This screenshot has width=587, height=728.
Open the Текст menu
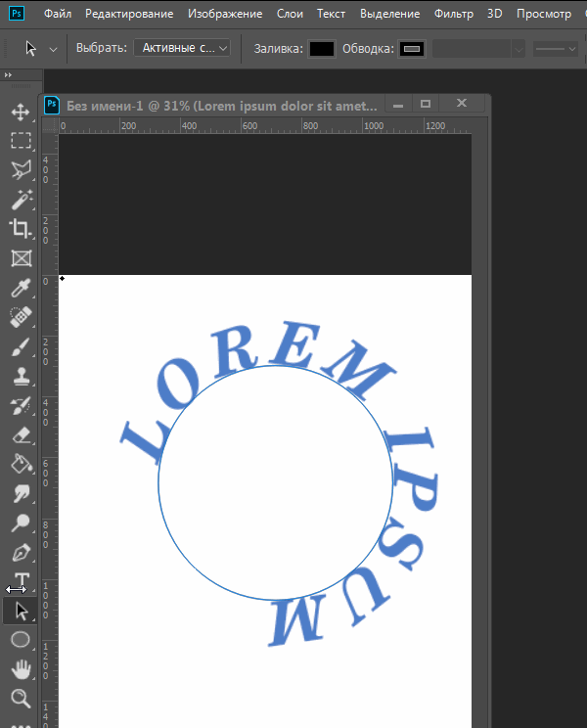[x=331, y=14]
